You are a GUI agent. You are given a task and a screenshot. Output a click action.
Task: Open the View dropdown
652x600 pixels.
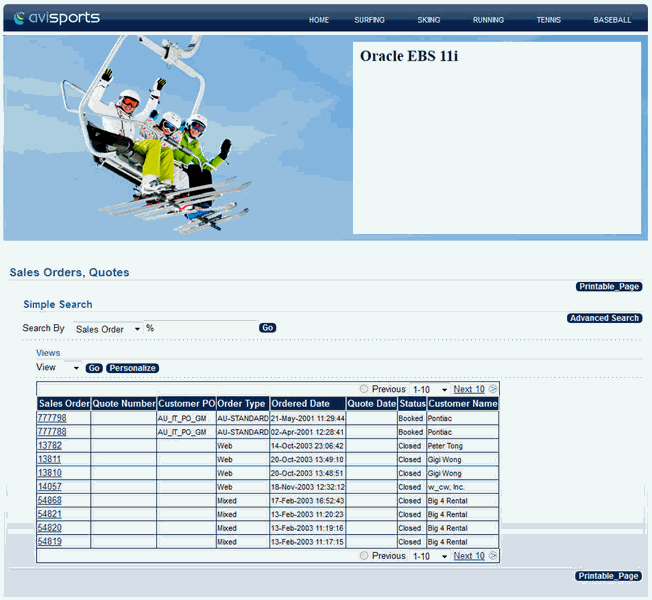(73, 368)
